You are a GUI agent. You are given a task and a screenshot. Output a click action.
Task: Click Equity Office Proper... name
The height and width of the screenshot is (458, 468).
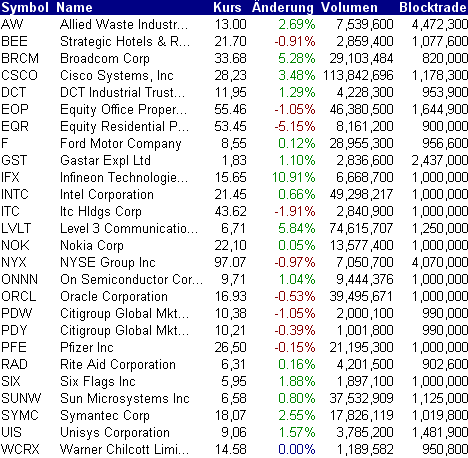coord(123,109)
